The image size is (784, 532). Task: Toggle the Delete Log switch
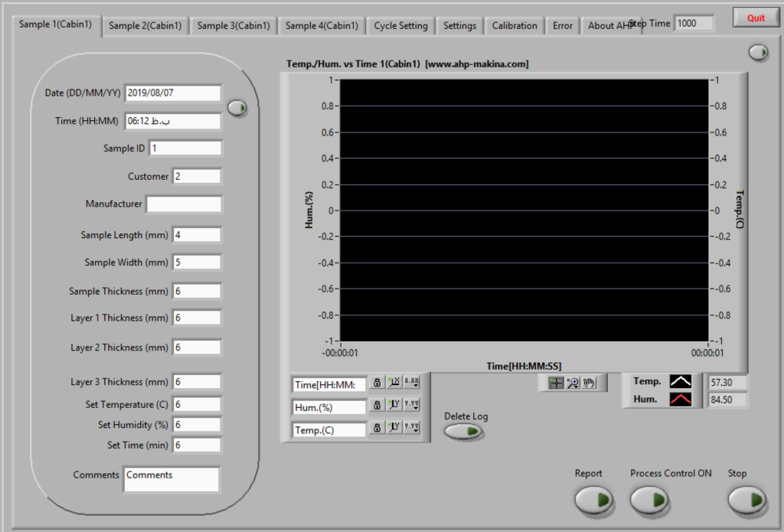tap(464, 432)
